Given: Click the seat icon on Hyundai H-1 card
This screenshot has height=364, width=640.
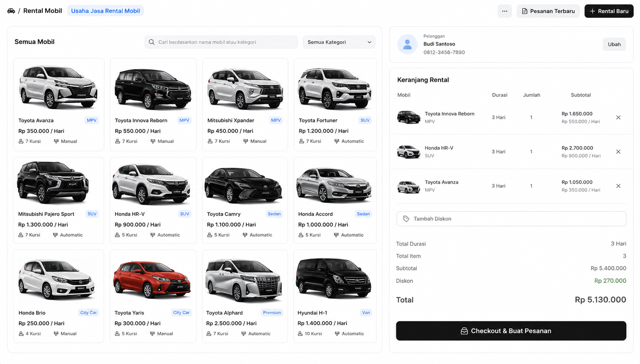Looking at the screenshot, I should click(300, 334).
